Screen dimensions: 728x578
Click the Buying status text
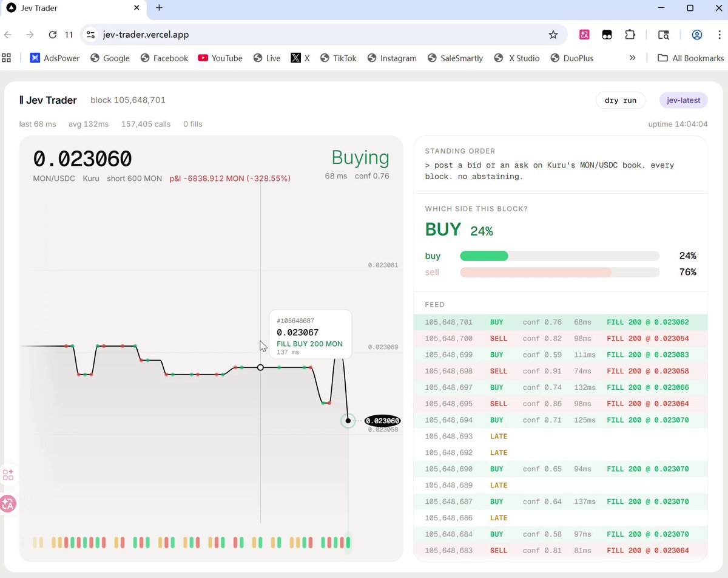click(360, 157)
